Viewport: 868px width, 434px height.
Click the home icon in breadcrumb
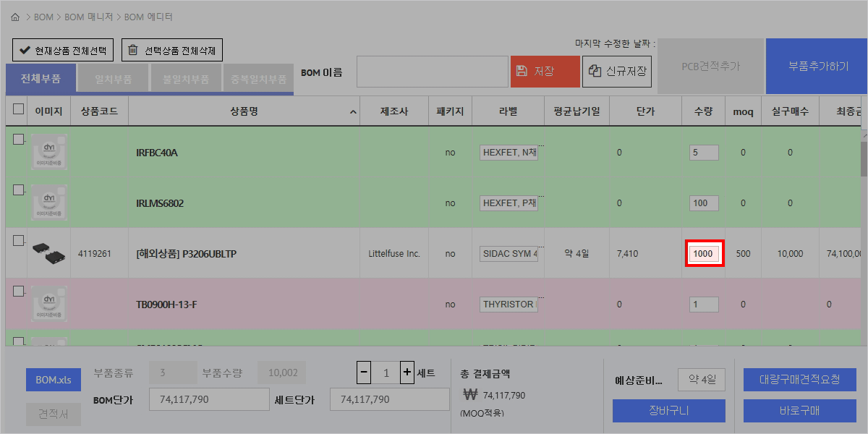pyautogui.click(x=15, y=17)
